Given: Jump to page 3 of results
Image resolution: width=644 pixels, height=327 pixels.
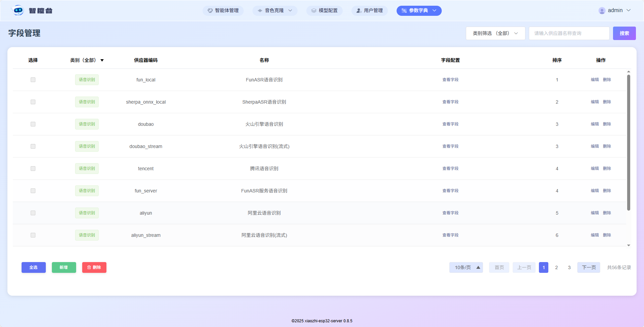Looking at the screenshot, I should click(569, 267).
